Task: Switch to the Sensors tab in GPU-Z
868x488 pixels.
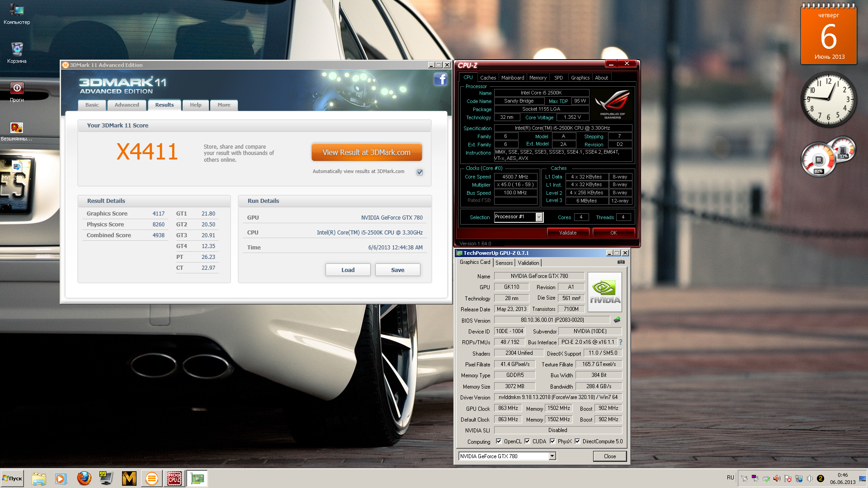Action: pos(504,263)
